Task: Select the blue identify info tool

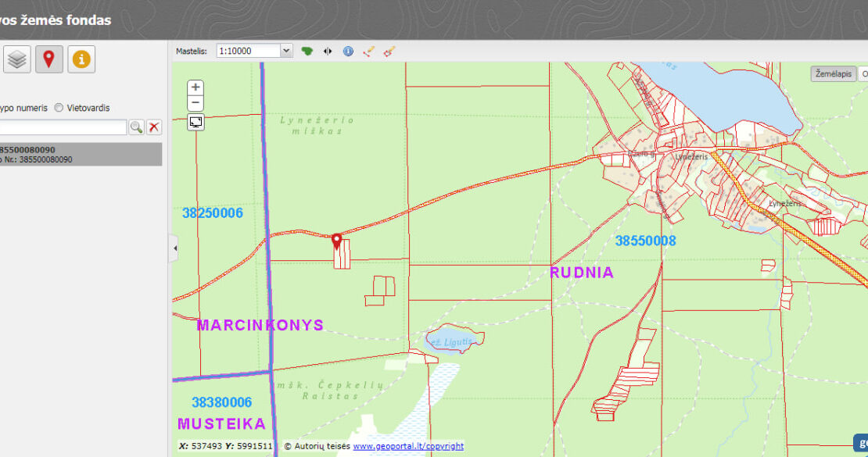Action: click(x=348, y=51)
